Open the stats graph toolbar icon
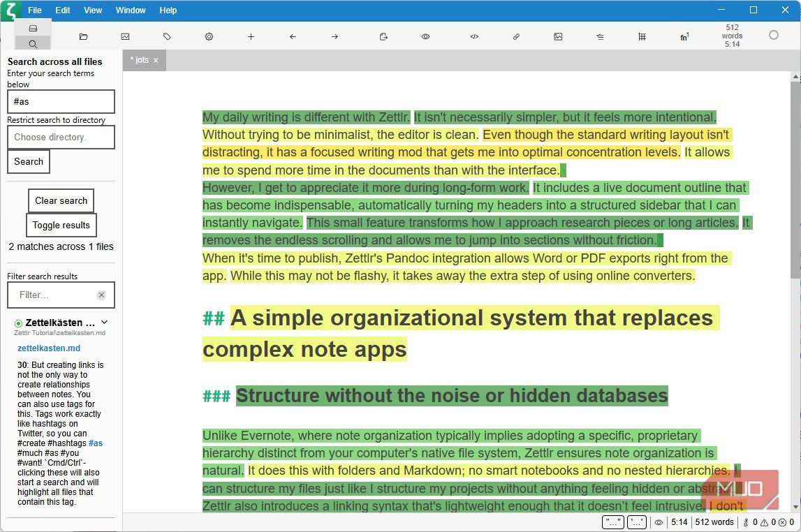 click(125, 36)
